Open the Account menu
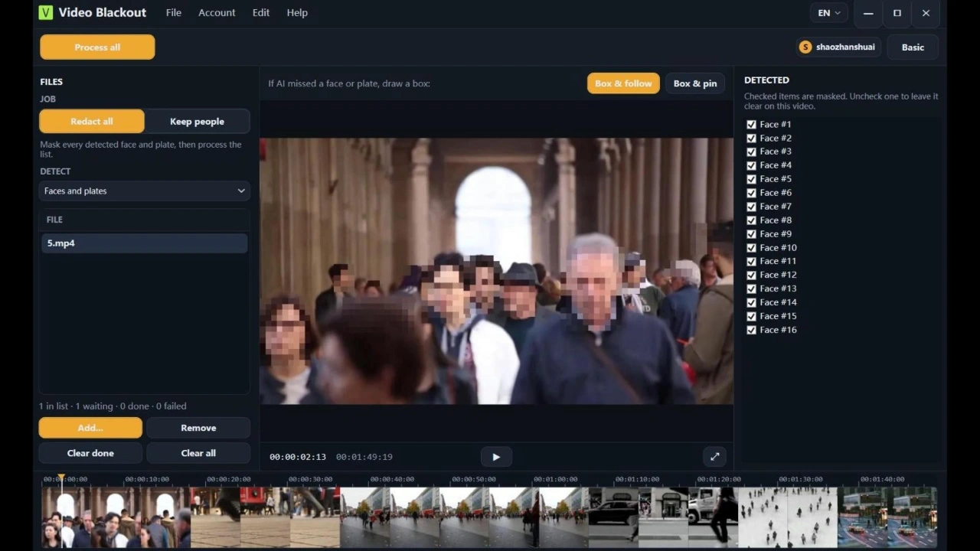 217,13
